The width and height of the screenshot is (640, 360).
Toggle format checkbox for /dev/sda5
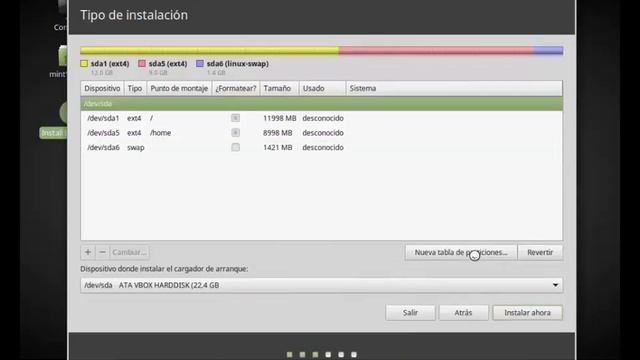point(236,133)
